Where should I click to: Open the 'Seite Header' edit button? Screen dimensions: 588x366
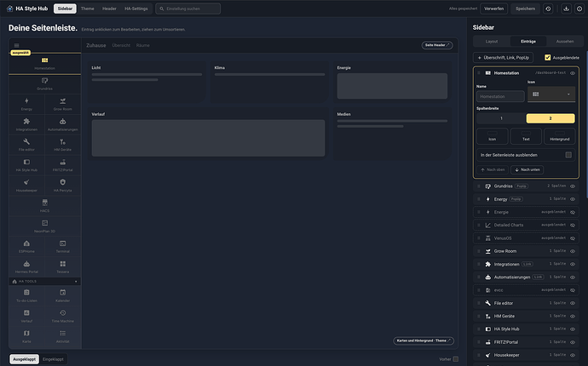[437, 45]
